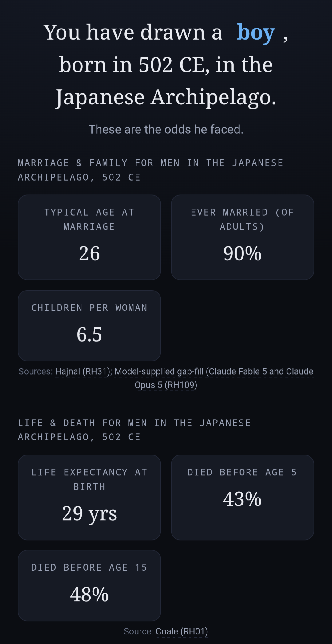Click the 90% ever married value
The image size is (332, 644).
click(242, 254)
